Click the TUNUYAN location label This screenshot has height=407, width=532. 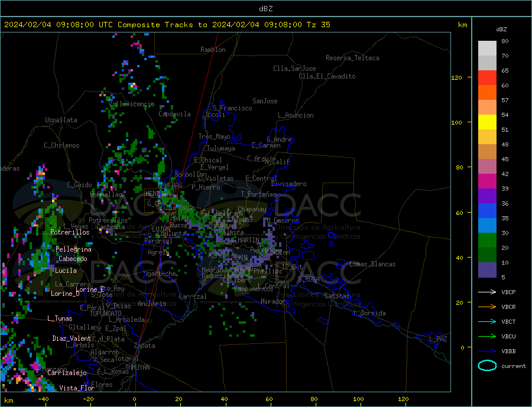tap(137, 367)
